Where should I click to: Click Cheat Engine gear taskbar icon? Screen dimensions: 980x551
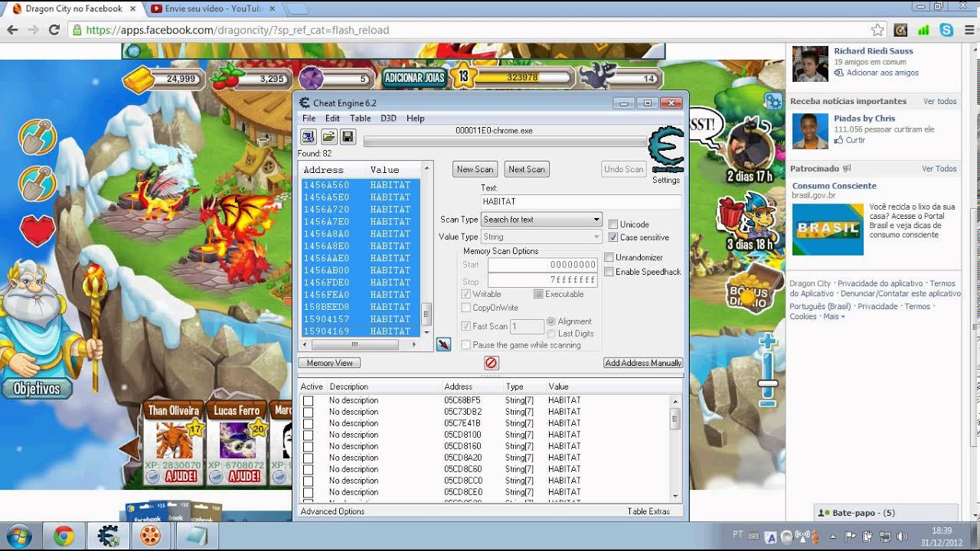(x=108, y=536)
